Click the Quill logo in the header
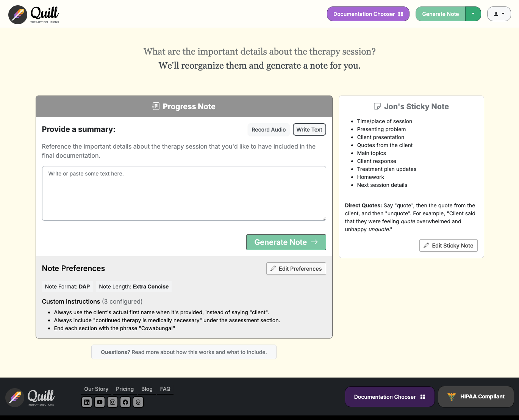Screen dimensions: 519x420 33,14
